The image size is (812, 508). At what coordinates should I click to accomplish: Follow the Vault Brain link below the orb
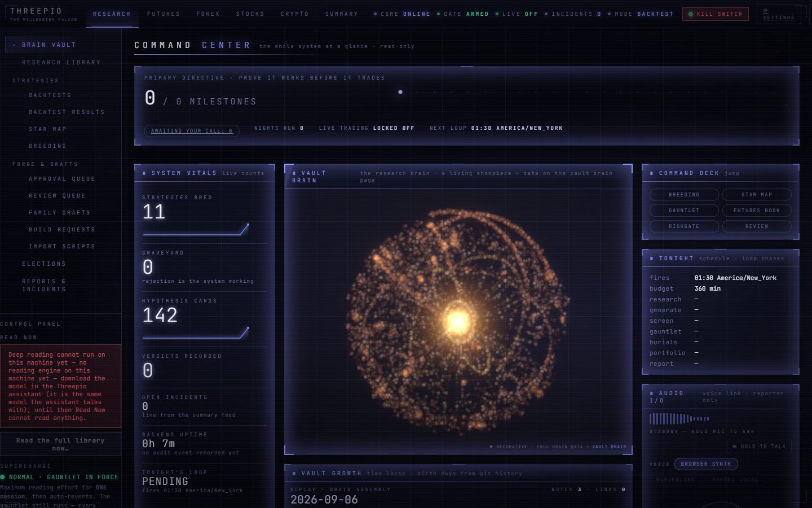click(x=609, y=447)
